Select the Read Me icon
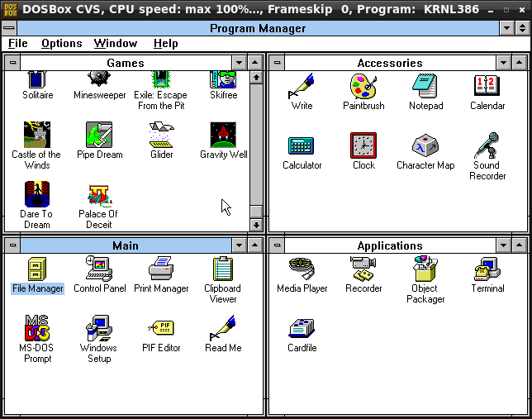This screenshot has height=419, width=532. [223, 328]
